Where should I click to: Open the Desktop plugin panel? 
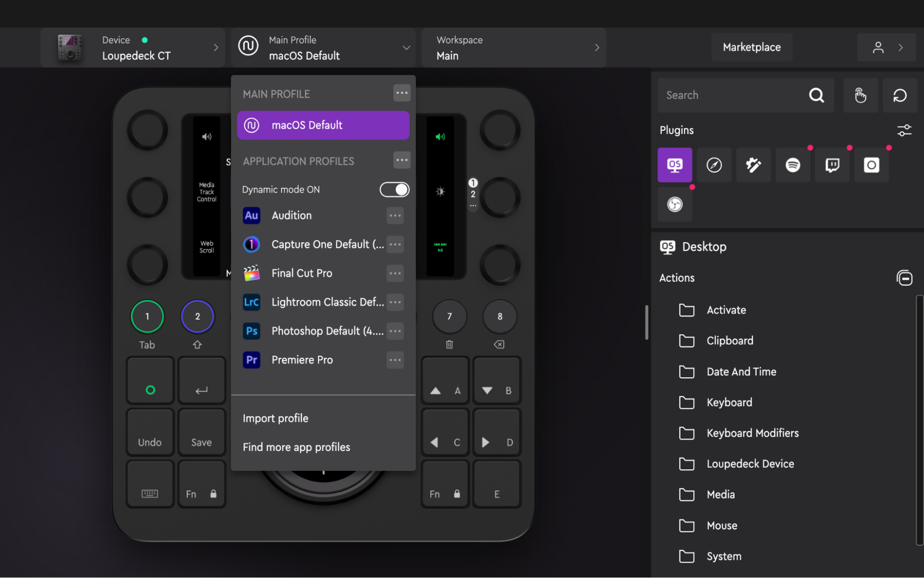click(x=674, y=165)
